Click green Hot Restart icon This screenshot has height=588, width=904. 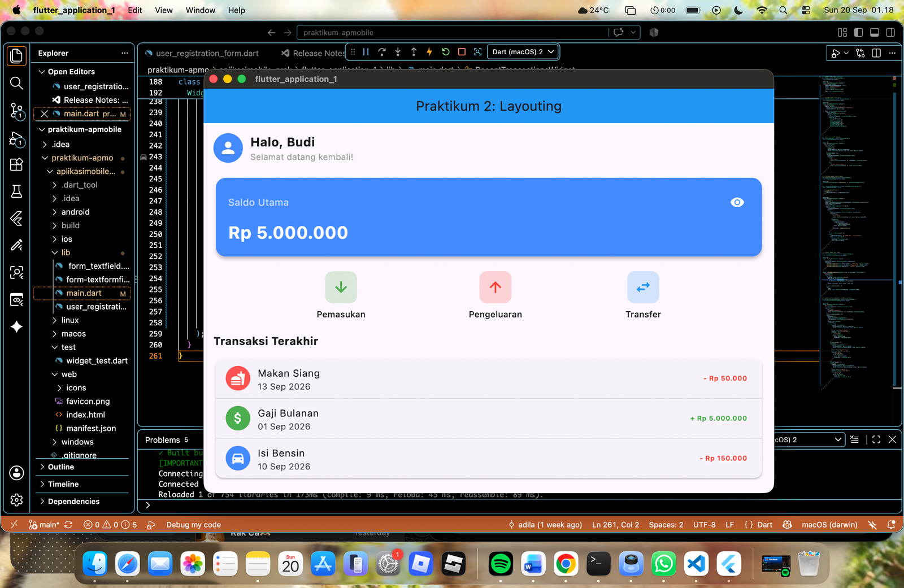(446, 52)
